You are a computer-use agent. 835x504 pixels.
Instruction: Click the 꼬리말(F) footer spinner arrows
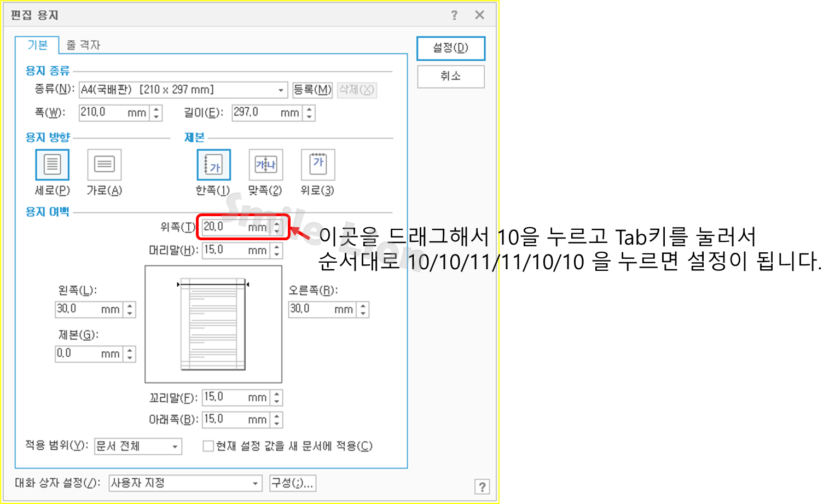[277, 397]
